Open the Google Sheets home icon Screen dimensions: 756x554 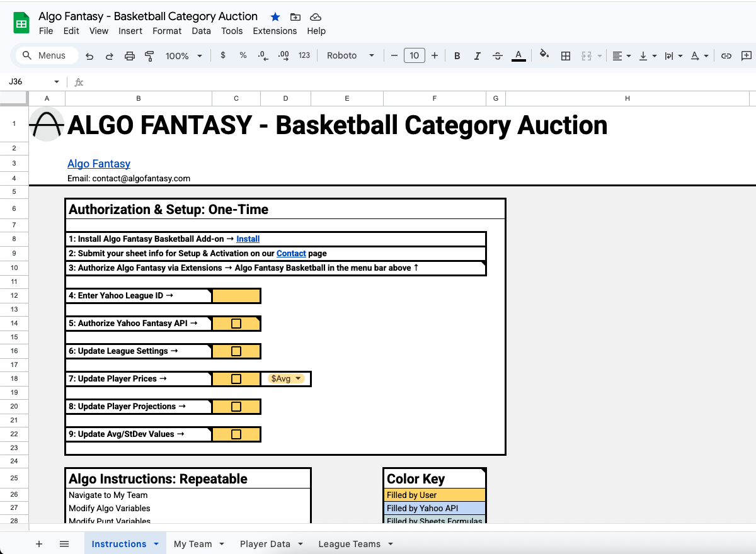(x=21, y=23)
